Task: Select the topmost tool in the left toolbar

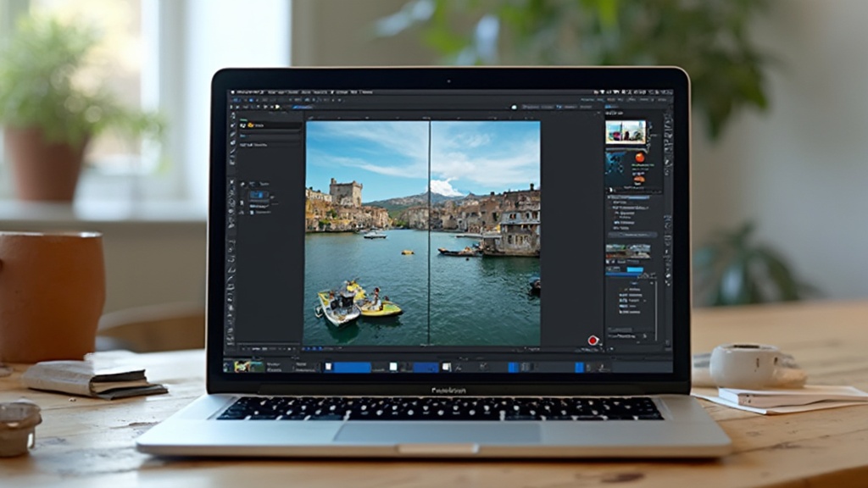Action: pyautogui.click(x=232, y=115)
